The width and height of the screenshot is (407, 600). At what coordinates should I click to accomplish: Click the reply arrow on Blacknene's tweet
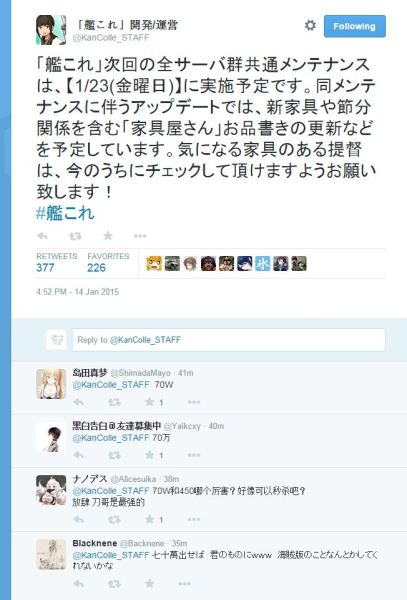78,584
